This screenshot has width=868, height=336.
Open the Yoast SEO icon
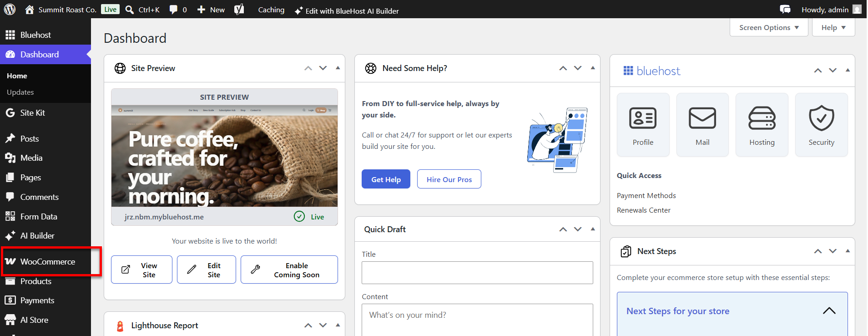pos(239,9)
